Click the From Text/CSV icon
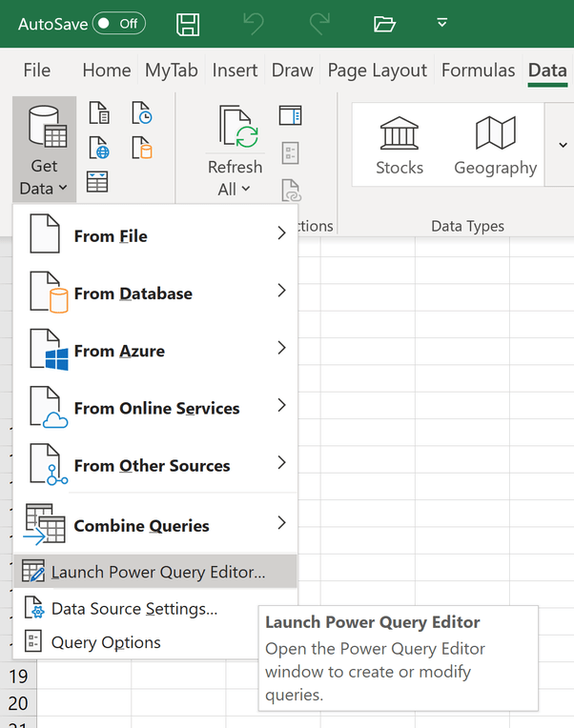 [x=99, y=112]
